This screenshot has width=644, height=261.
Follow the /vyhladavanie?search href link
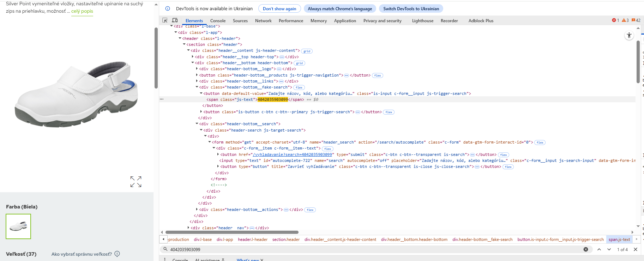click(292, 154)
